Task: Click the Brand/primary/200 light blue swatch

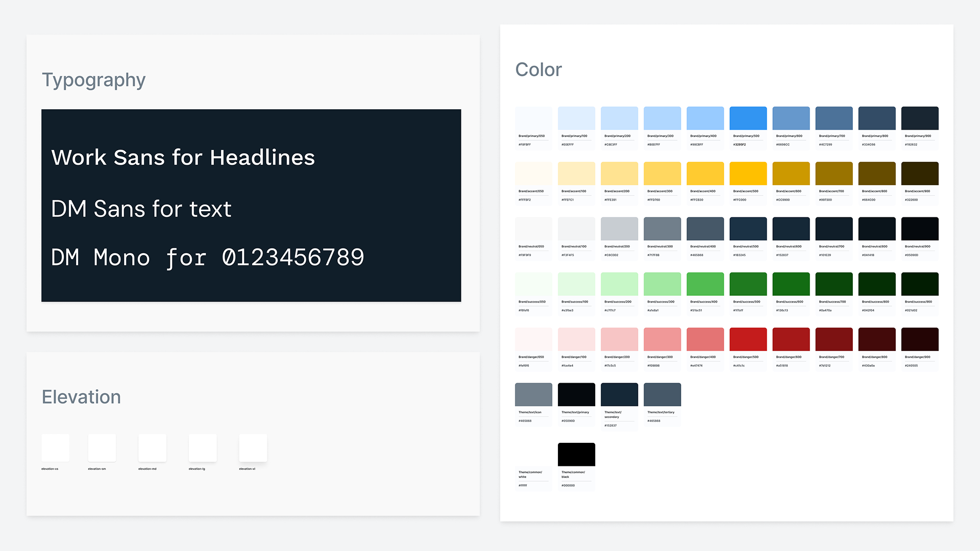Action: coord(619,118)
